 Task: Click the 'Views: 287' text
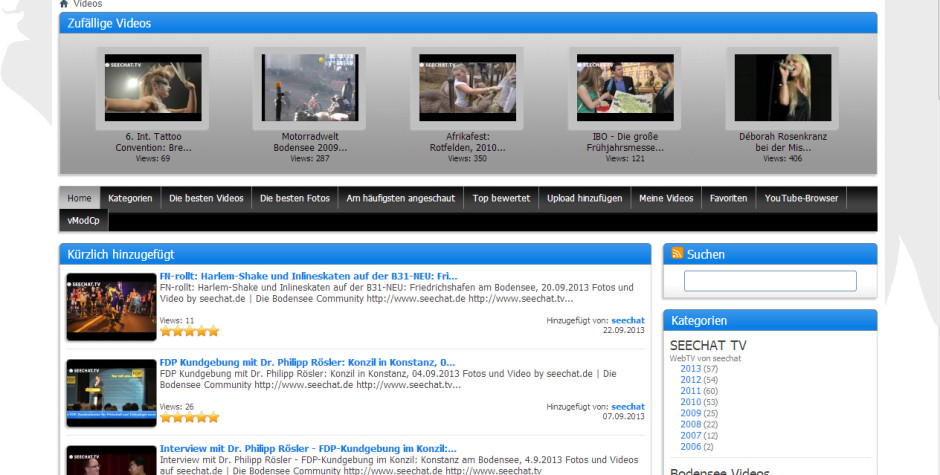[310, 158]
